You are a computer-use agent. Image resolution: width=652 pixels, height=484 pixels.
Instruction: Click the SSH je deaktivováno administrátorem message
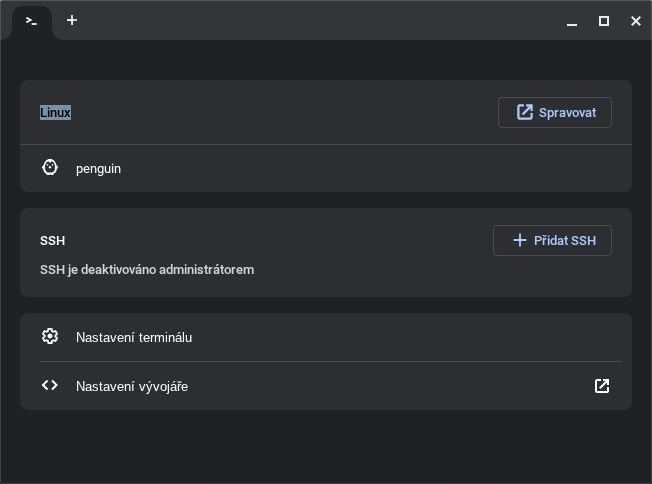tap(147, 270)
